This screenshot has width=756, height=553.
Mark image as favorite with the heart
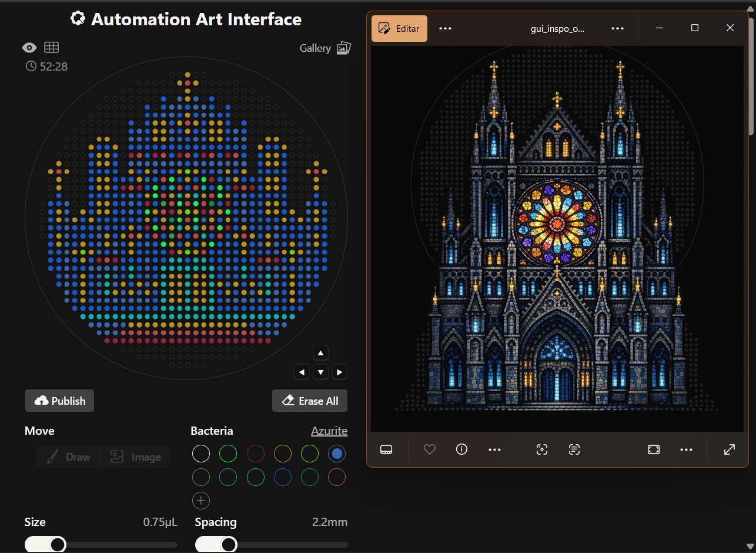pyautogui.click(x=430, y=449)
